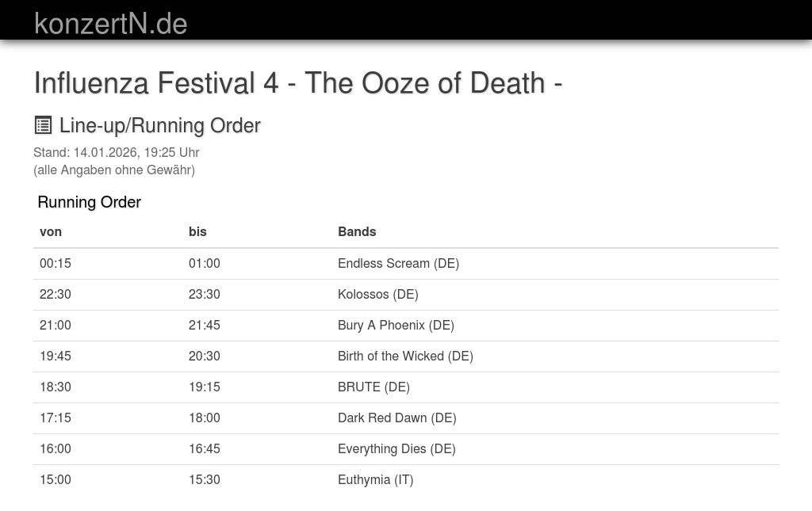The image size is (812, 511).
Task: Click the Running Order table caption
Action: [89, 202]
